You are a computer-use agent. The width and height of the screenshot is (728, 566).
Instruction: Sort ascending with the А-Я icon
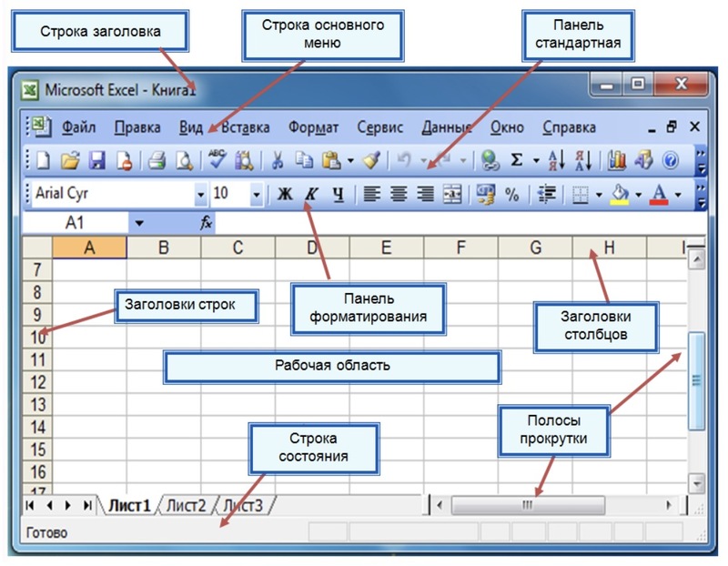coord(556,161)
